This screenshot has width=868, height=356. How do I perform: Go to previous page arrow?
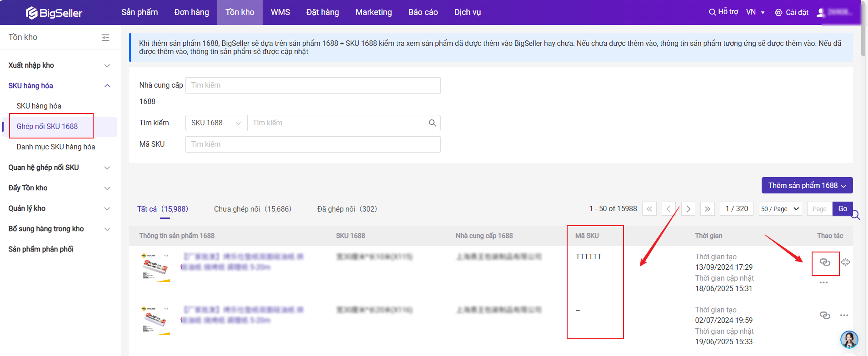[668, 209]
